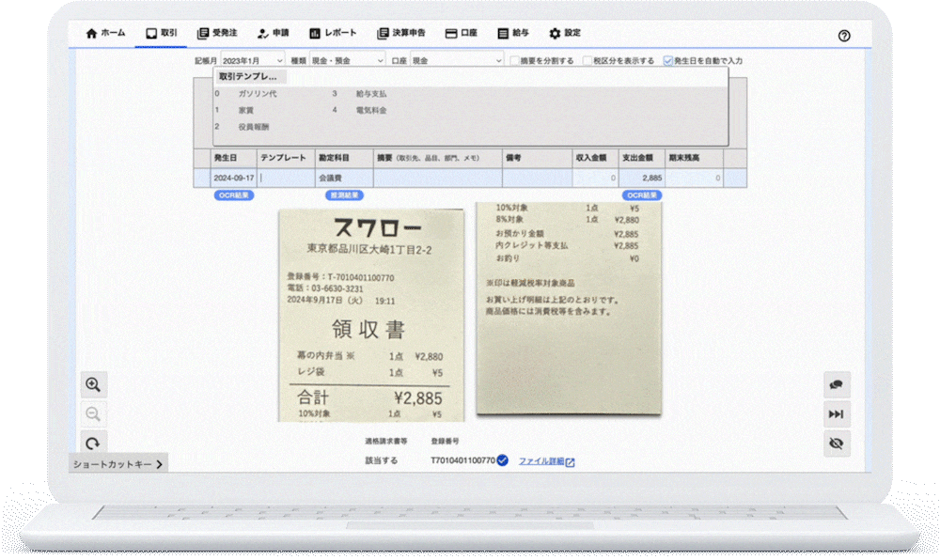The width and height of the screenshot is (940, 560).
Task: Open the help question mark icon
Action: click(x=843, y=36)
